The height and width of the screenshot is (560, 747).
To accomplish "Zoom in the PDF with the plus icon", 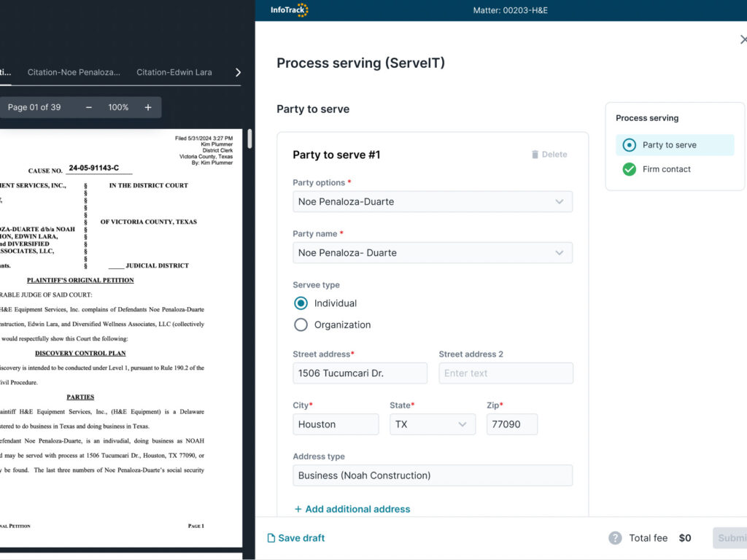I will tap(147, 106).
